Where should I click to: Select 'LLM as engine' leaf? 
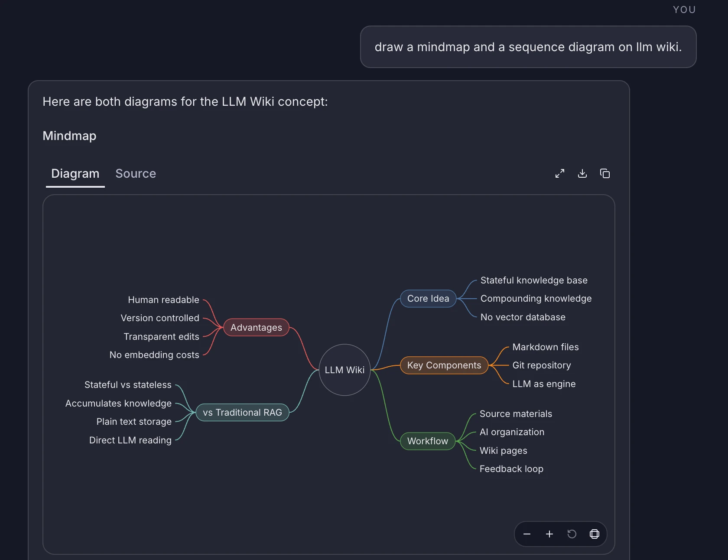click(x=544, y=384)
